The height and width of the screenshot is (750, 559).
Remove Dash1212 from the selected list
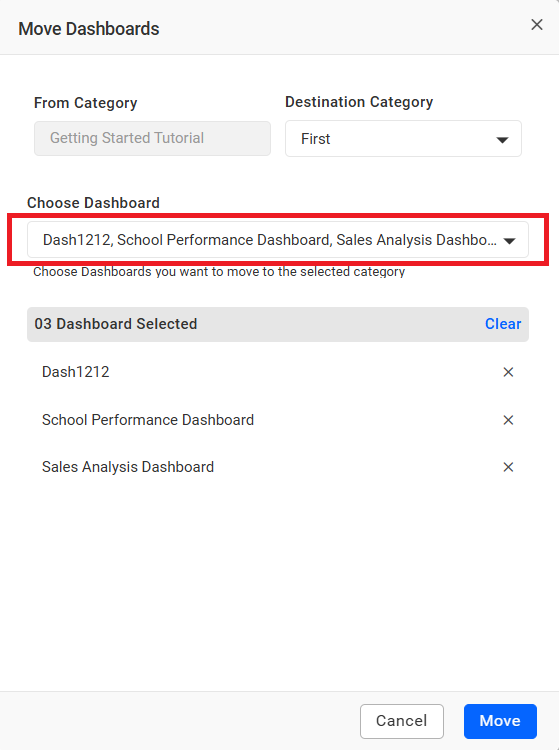pos(508,372)
